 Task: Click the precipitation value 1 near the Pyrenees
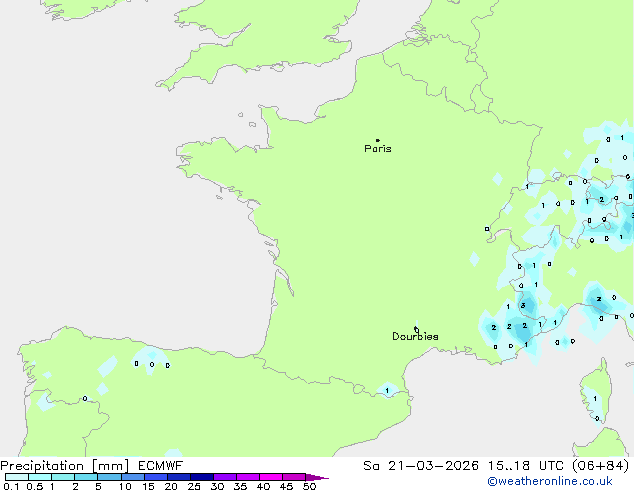click(x=387, y=390)
